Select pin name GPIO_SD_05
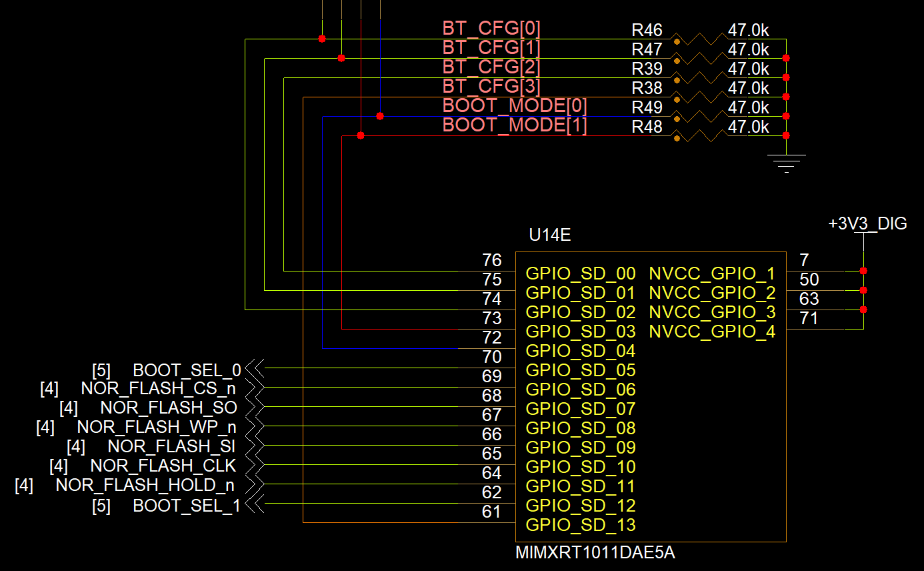Image resolution: width=924 pixels, height=571 pixels. point(581,370)
